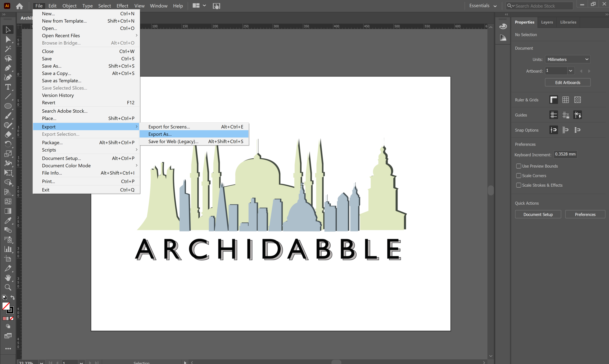
Task: Click the Edit Artboards button
Action: click(x=568, y=82)
